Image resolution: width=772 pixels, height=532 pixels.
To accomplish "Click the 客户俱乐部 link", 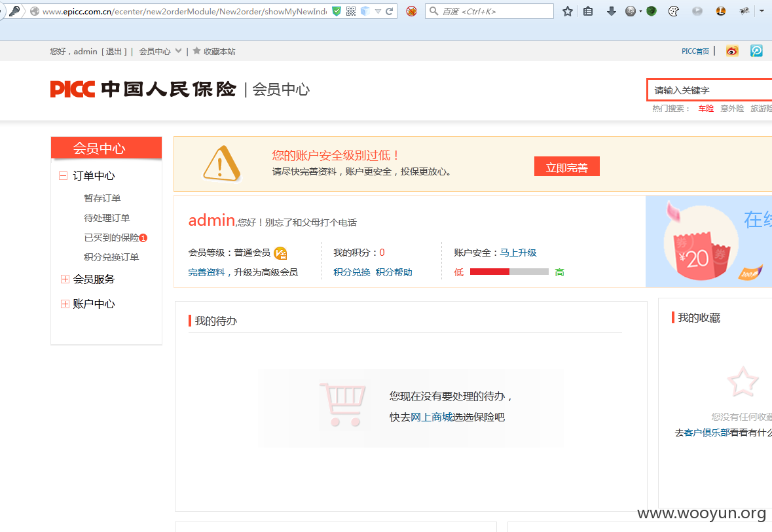I will pos(707,433).
